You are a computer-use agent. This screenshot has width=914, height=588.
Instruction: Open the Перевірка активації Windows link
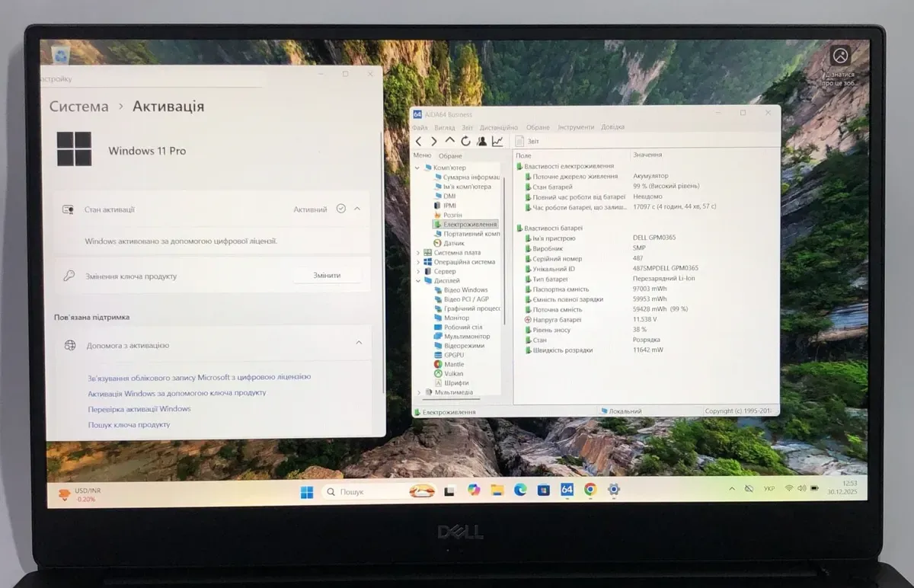(x=139, y=409)
